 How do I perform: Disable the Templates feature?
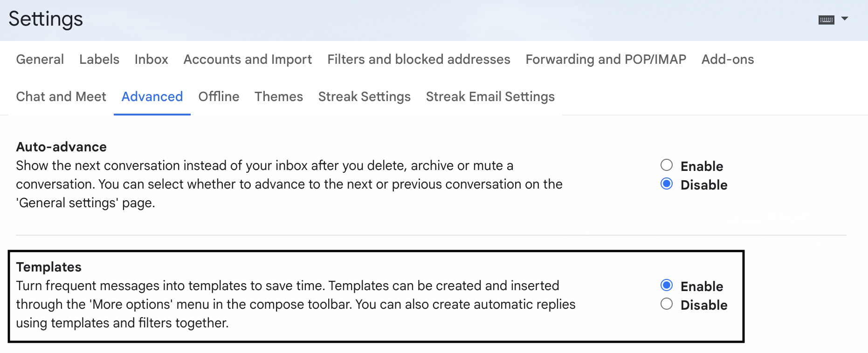coord(667,304)
